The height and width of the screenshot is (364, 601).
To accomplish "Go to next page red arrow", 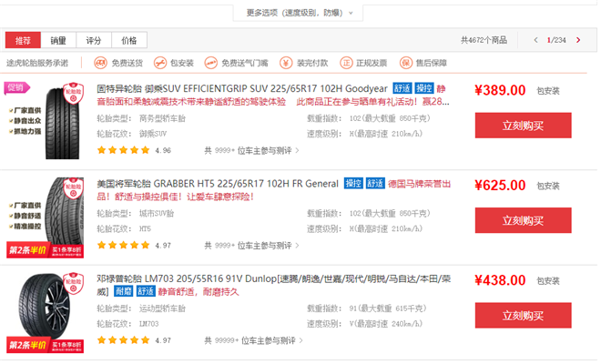I will [578, 40].
